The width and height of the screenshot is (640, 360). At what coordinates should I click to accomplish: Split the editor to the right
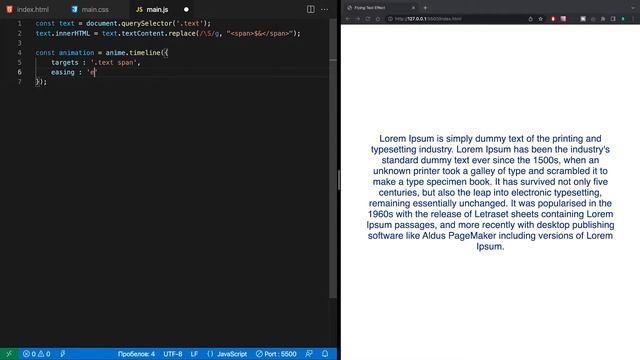pyautogui.click(x=311, y=9)
